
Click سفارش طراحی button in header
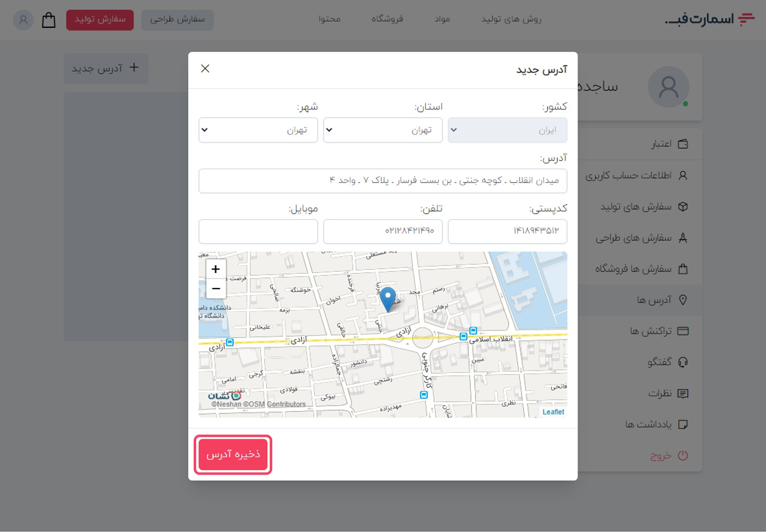pyautogui.click(x=177, y=20)
